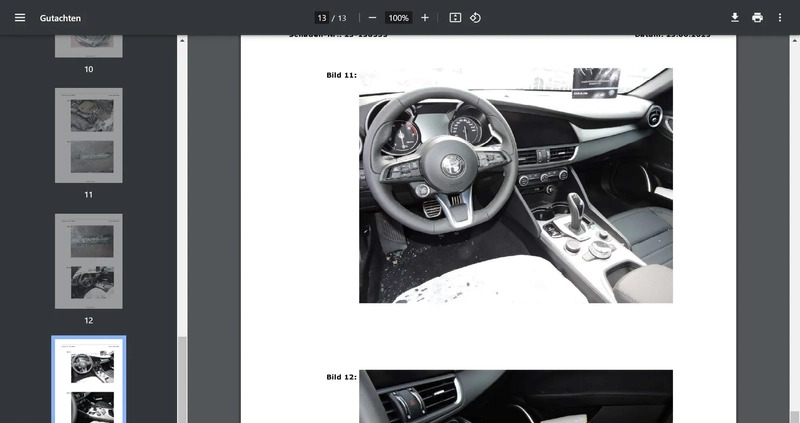800x423 pixels.
Task: Open page 10 thumbnail
Action: 89,46
